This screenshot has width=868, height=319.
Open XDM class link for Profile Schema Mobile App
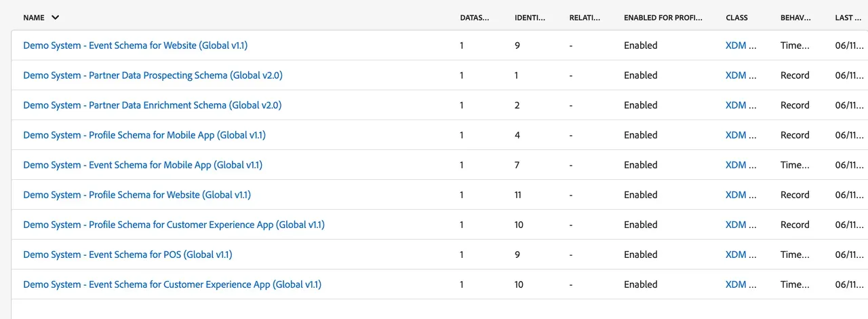[x=741, y=135]
